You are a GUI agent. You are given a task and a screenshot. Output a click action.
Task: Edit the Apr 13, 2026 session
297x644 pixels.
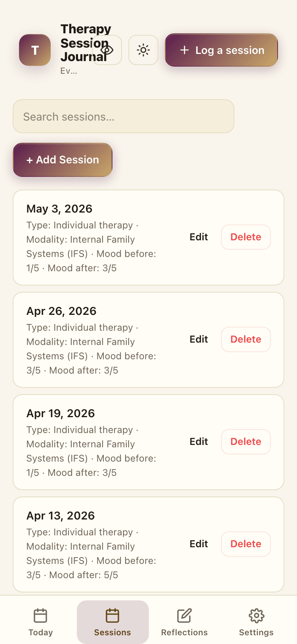pos(199,544)
